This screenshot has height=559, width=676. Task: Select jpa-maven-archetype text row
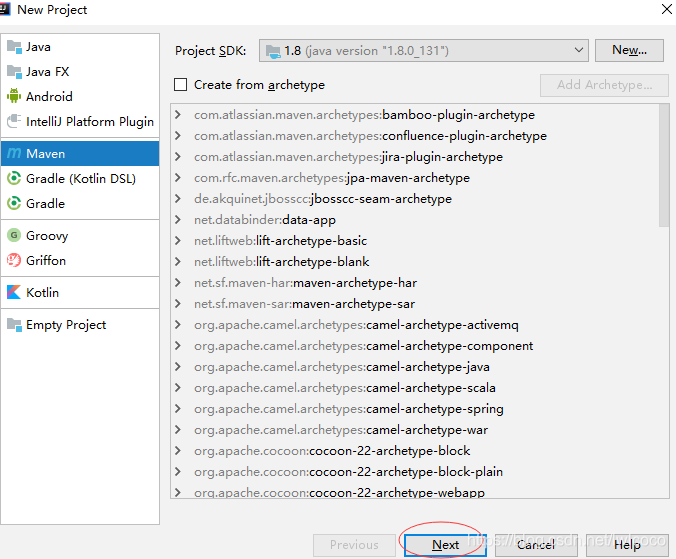pos(332,178)
